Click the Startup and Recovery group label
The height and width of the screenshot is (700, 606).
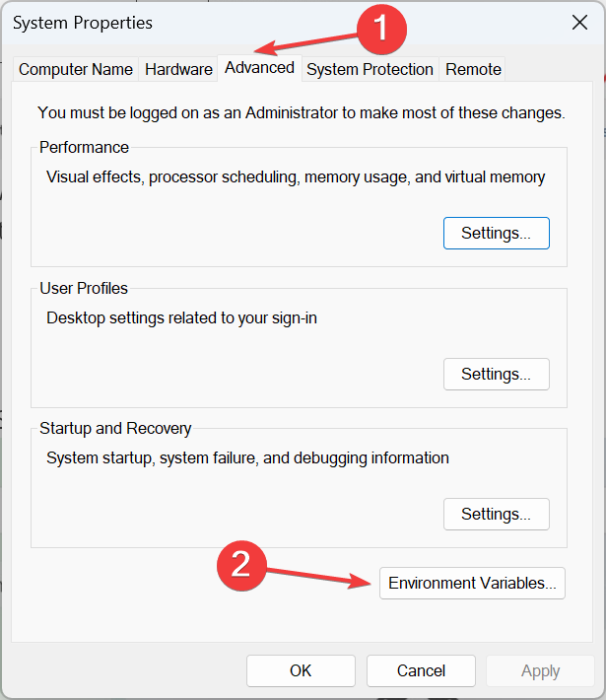tap(115, 429)
